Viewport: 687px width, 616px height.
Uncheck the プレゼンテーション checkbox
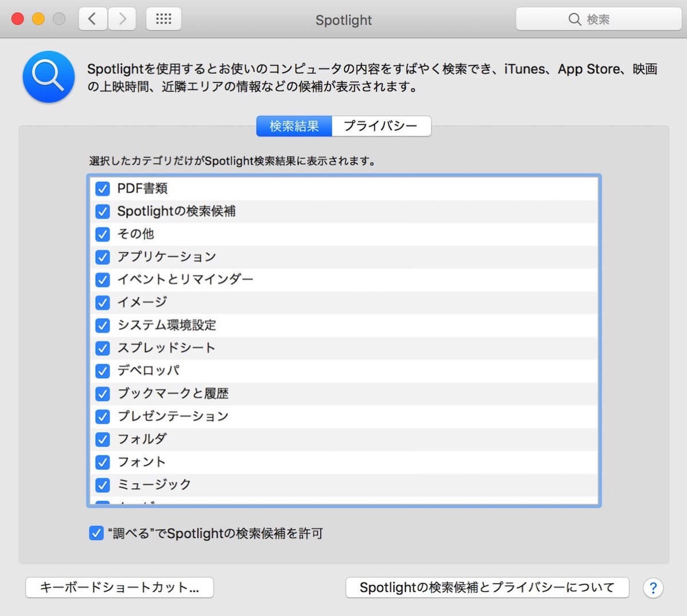pos(103,416)
